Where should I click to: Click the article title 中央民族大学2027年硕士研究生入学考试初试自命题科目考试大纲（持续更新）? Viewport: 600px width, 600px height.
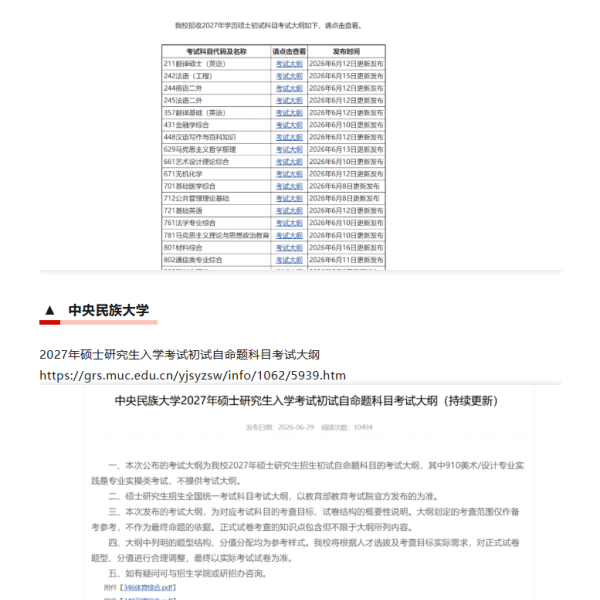306,401
